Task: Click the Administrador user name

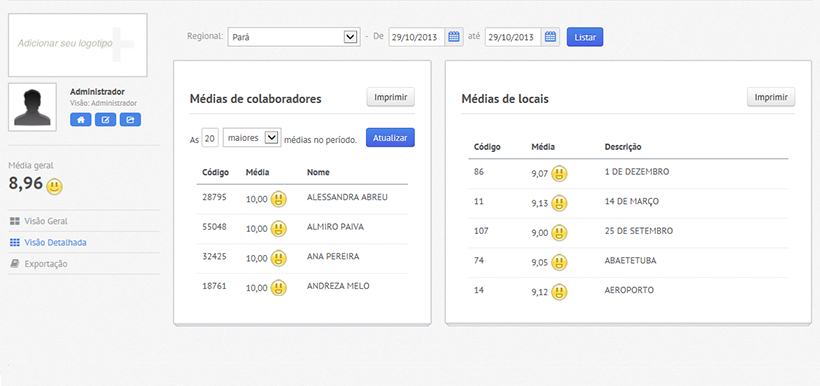Action: [x=97, y=92]
